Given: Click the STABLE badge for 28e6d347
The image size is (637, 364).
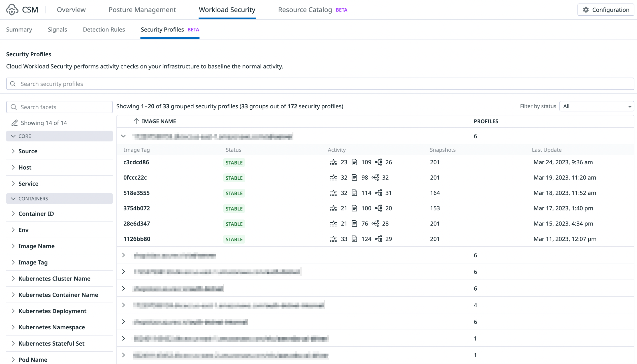Looking at the screenshot, I should coord(234,224).
